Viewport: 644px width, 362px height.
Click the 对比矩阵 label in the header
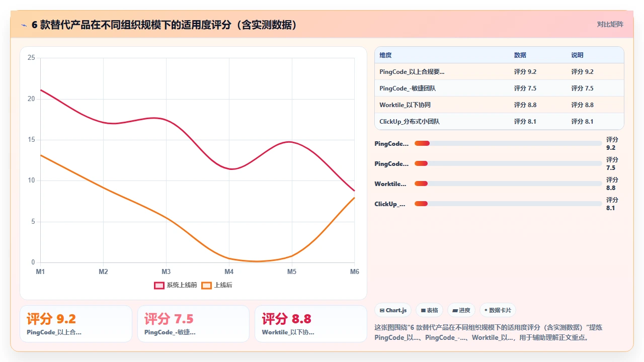point(610,24)
